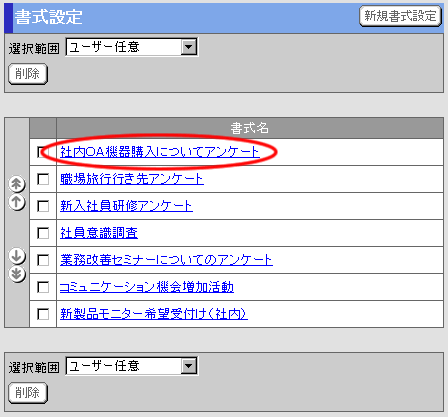Viewport: 448px width, 417px height.
Task: Check the box for 社内OA機器購入についてアンケート
Action: pos(43,152)
